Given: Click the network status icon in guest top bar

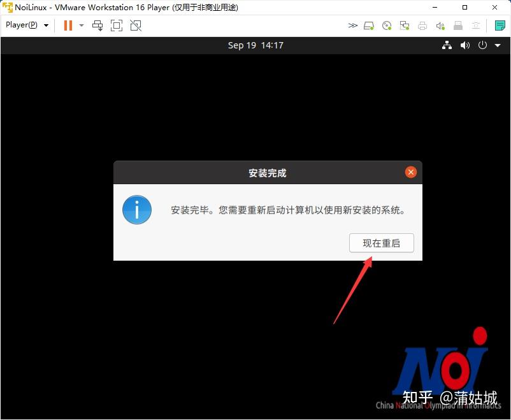Looking at the screenshot, I should coord(447,45).
